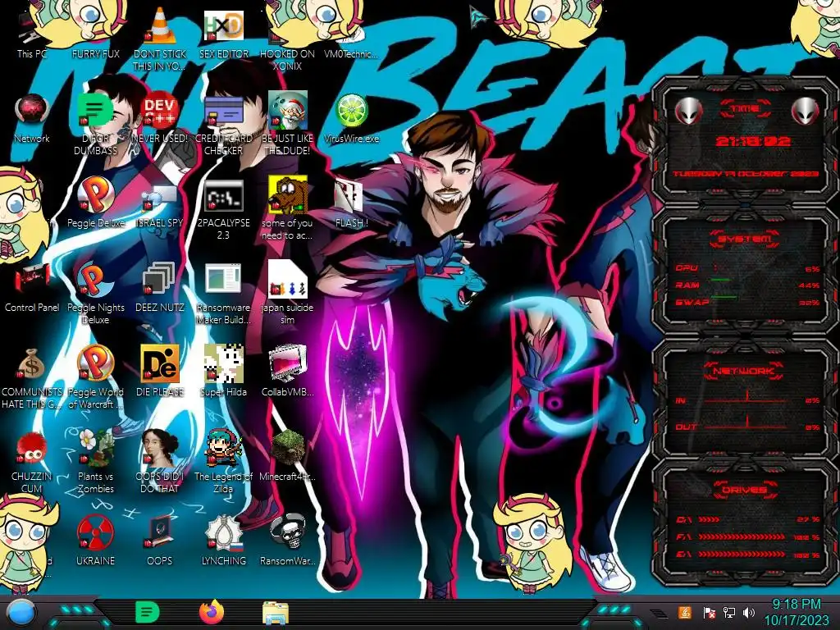Open the volume speaker tray icon
The width and height of the screenshot is (840, 630).
749,612
